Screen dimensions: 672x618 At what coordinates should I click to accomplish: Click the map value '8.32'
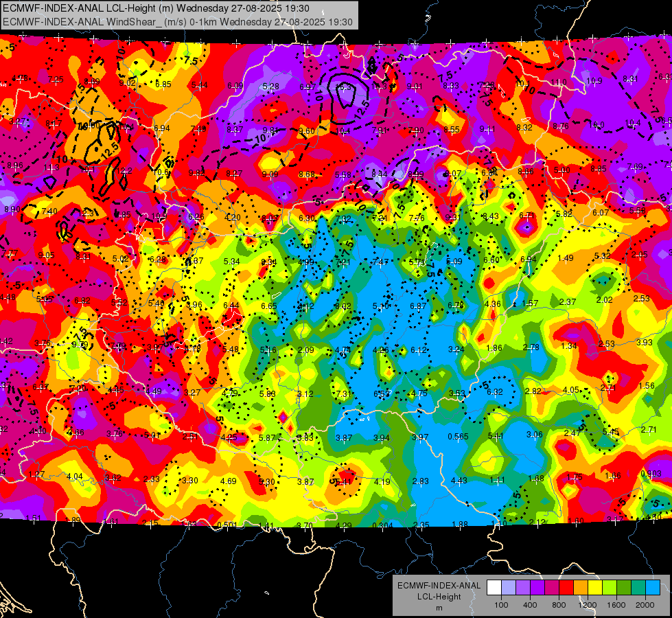tap(524, 127)
